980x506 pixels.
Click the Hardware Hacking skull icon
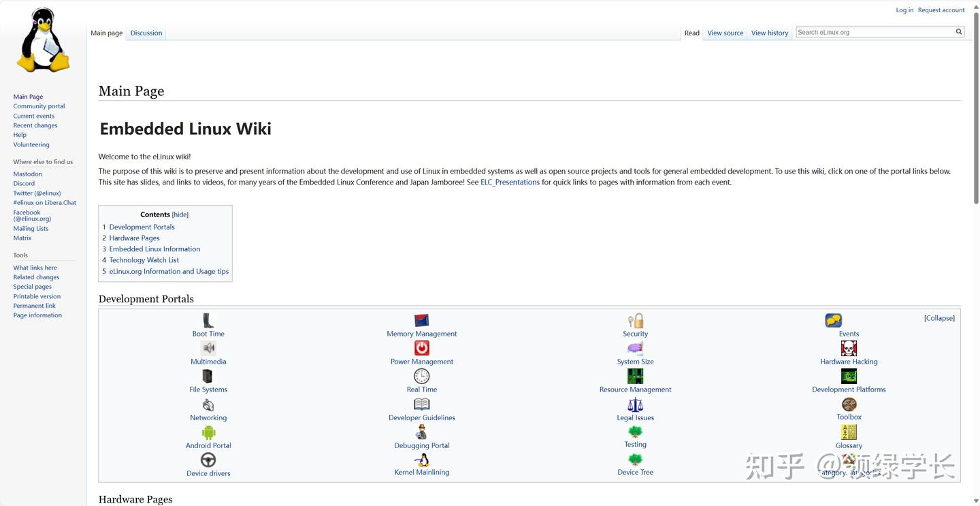click(849, 349)
